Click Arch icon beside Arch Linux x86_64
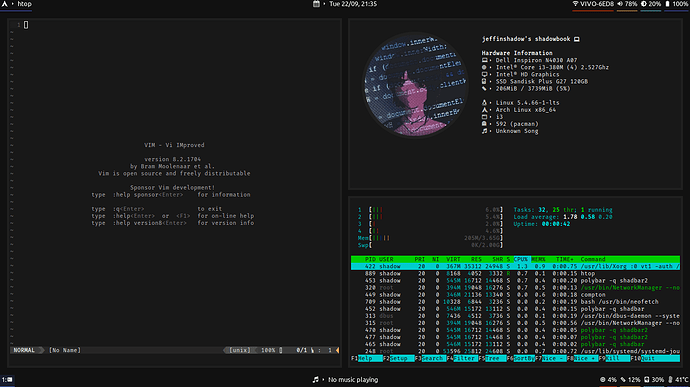Image resolution: width=690 pixels, height=387 pixels. [484, 110]
